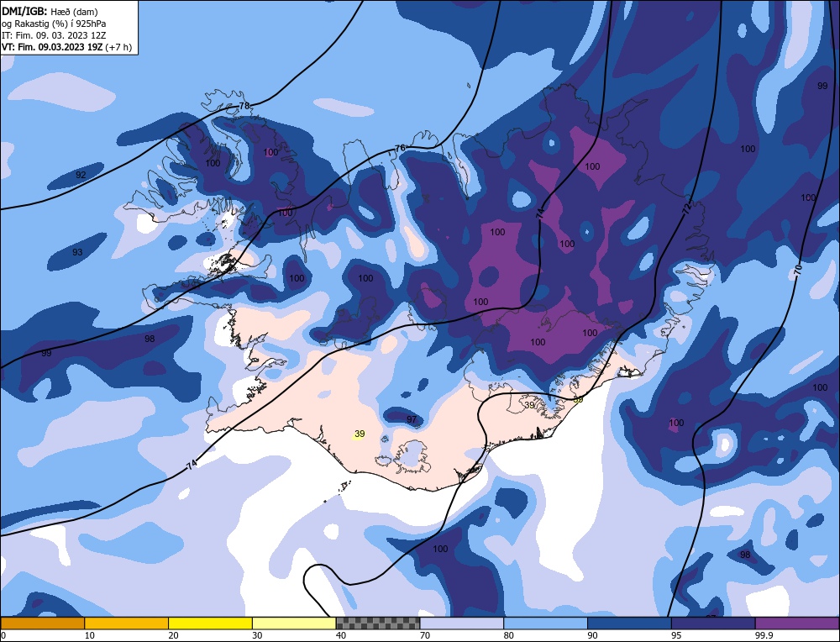
Task: Click the '70' height contour label
Action: coord(797,270)
